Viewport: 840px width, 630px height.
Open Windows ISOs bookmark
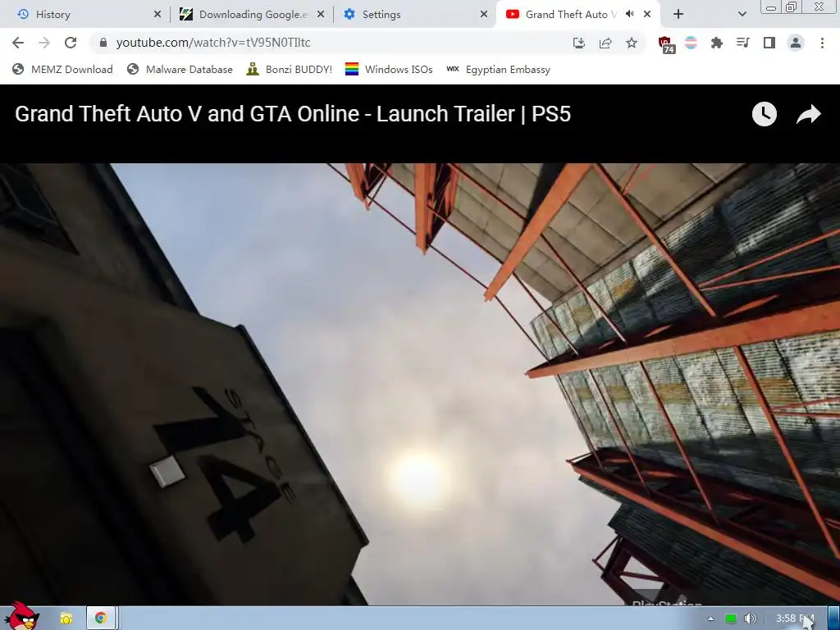click(389, 69)
